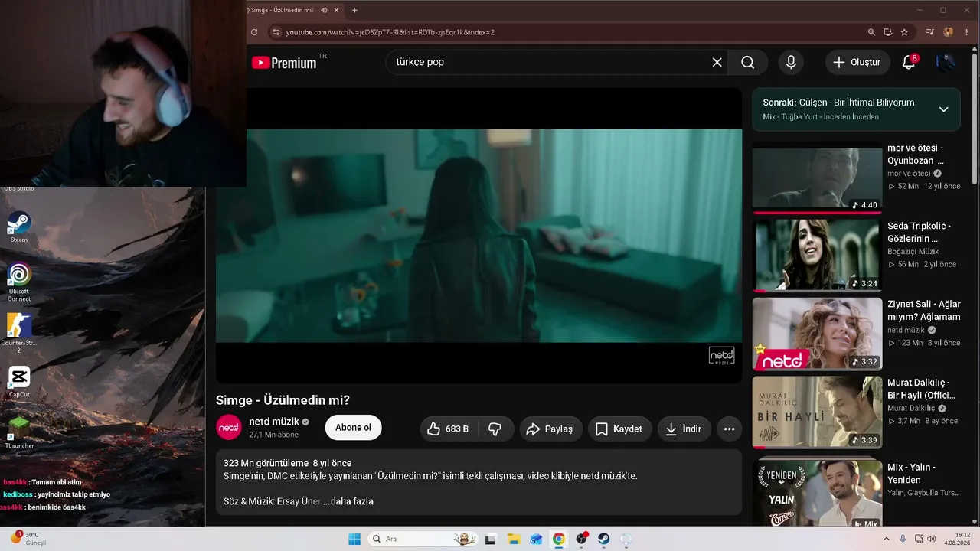The width and height of the screenshot is (980, 551).
Task: Click the Ziynet Sali netd müzik channel name
Action: click(906, 330)
